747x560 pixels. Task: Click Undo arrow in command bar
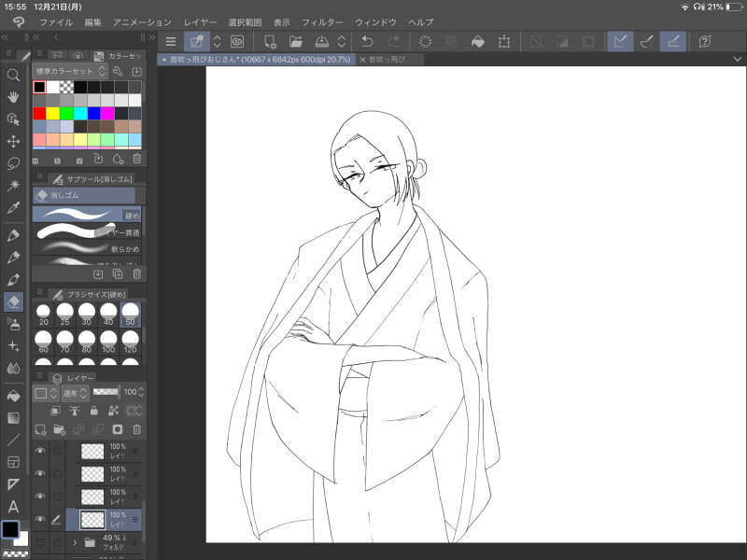[x=367, y=42]
